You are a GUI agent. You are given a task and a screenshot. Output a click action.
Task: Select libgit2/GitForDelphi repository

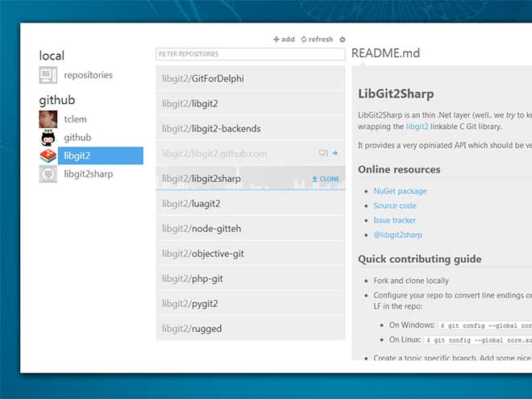point(251,79)
